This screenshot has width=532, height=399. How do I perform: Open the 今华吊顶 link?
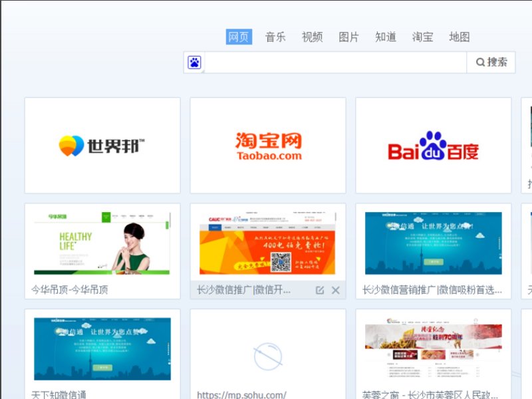68,289
